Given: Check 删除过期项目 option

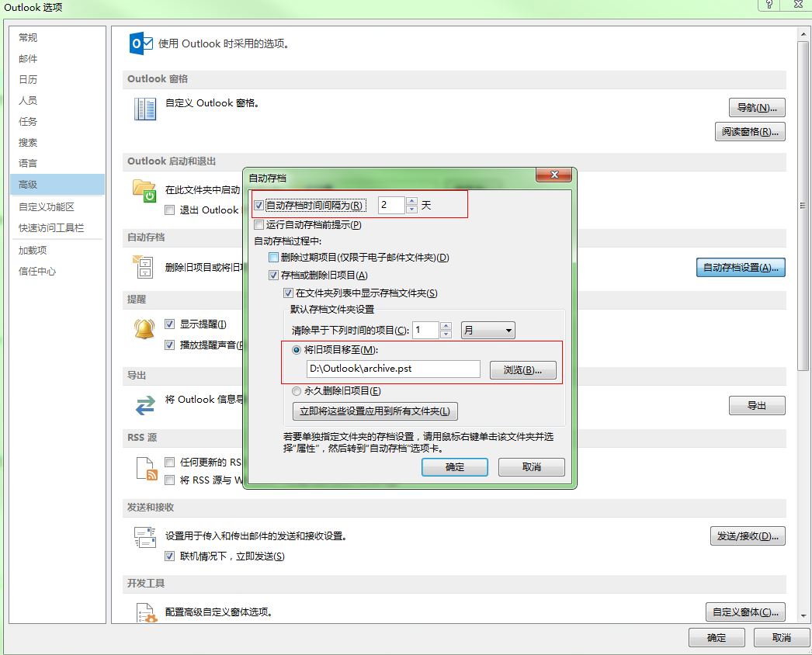Looking at the screenshot, I should tap(273, 258).
